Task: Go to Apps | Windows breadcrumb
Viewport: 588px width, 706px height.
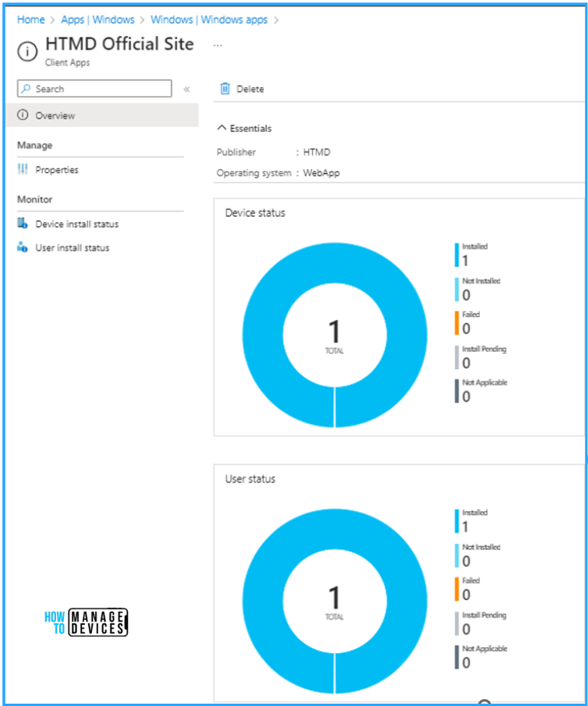Action: tap(97, 20)
